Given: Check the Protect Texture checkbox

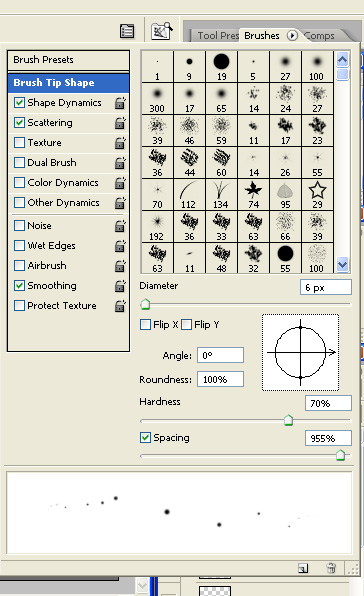Looking at the screenshot, I should click(x=19, y=306).
